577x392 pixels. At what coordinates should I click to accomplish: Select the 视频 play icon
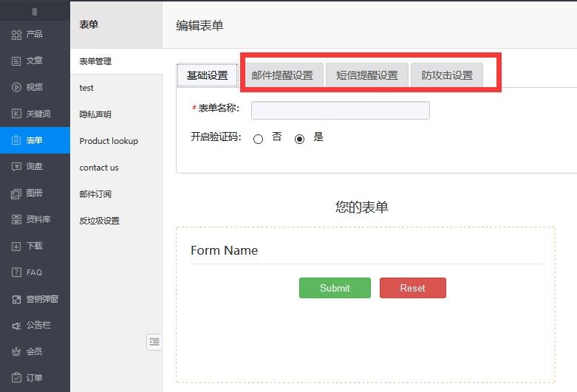[16, 87]
